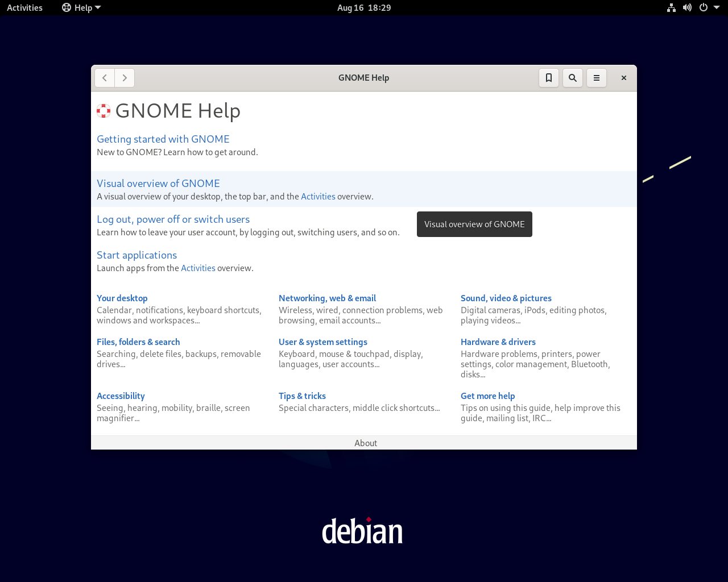The image size is (728, 582).
Task: Close the GNOME Help window
Action: click(x=624, y=78)
